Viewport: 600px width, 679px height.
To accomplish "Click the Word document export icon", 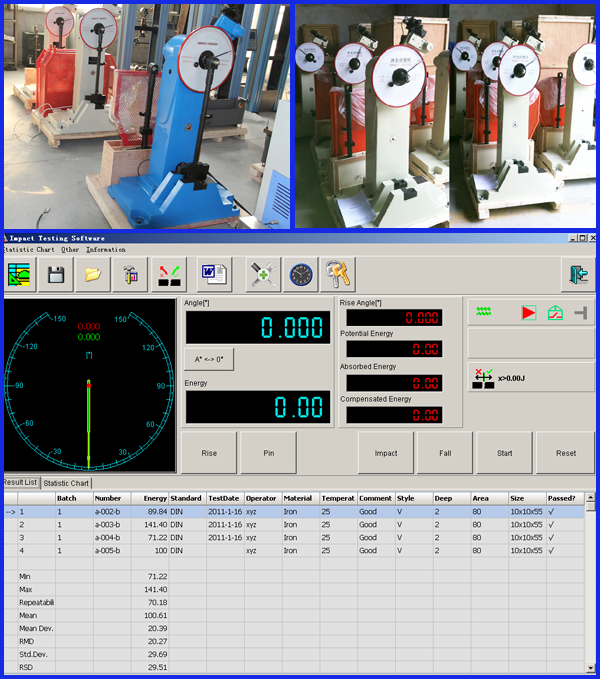I will 215,274.
